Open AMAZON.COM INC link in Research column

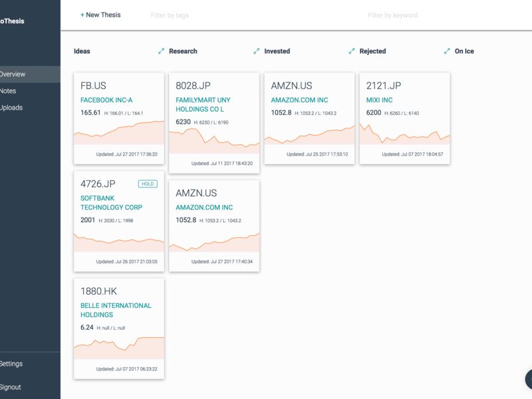click(x=204, y=207)
